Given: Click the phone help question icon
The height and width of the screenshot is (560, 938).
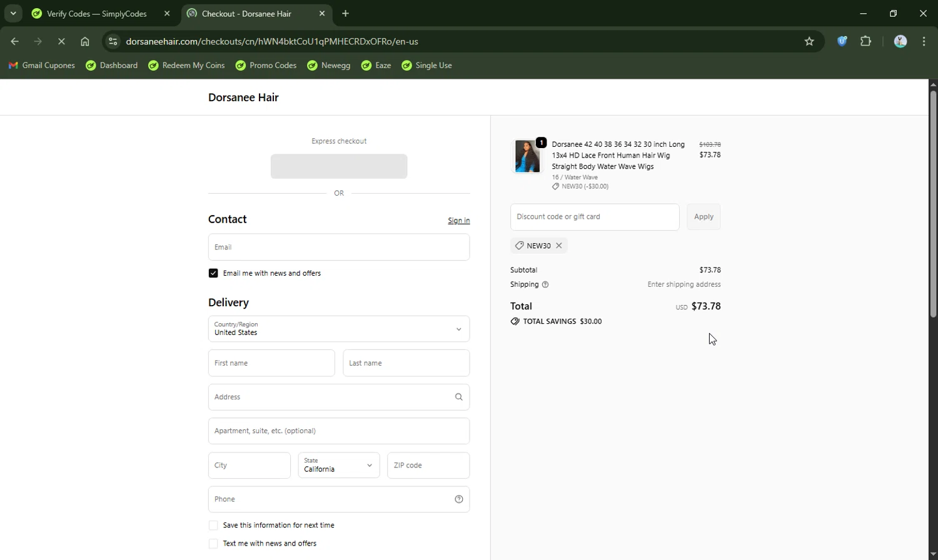Looking at the screenshot, I should [459, 499].
